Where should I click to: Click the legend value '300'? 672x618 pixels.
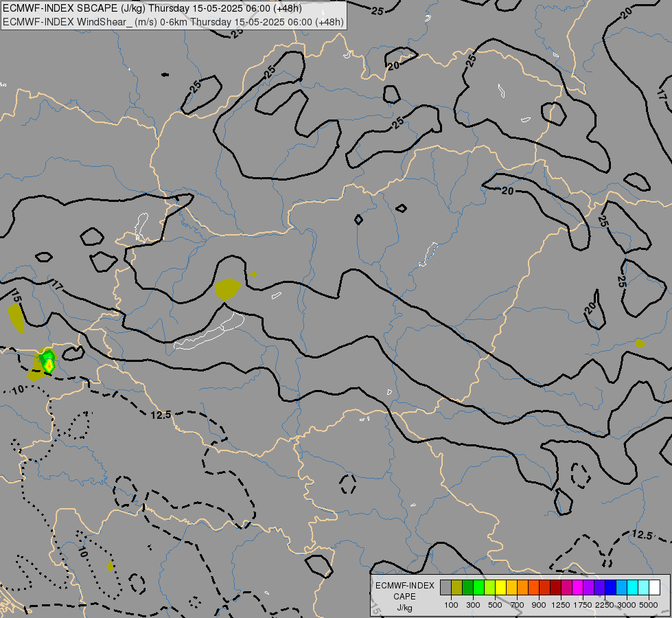point(473,605)
